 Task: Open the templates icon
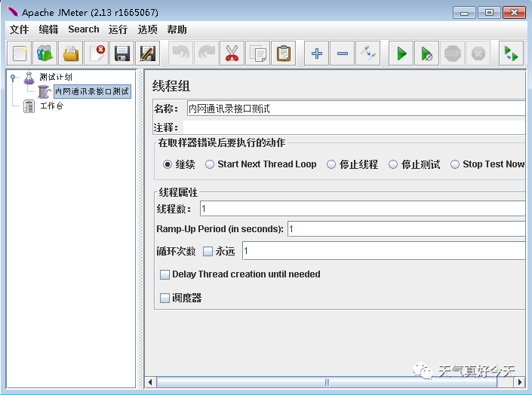(x=45, y=54)
